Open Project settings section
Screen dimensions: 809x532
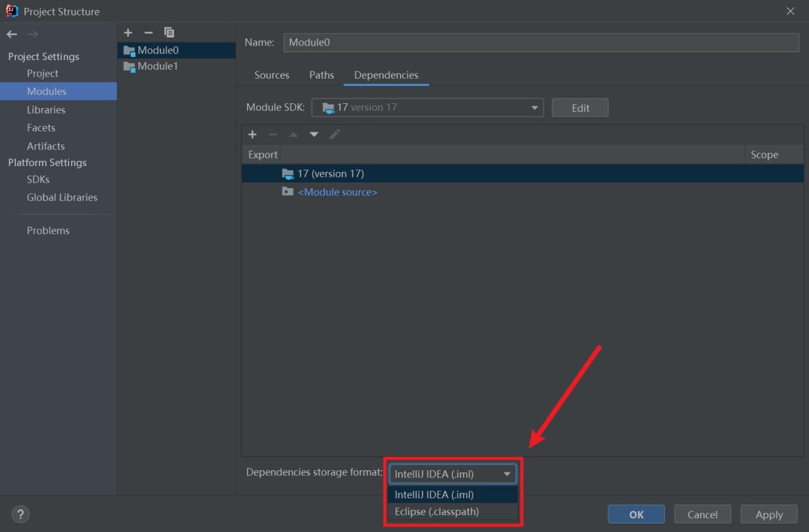coord(43,74)
